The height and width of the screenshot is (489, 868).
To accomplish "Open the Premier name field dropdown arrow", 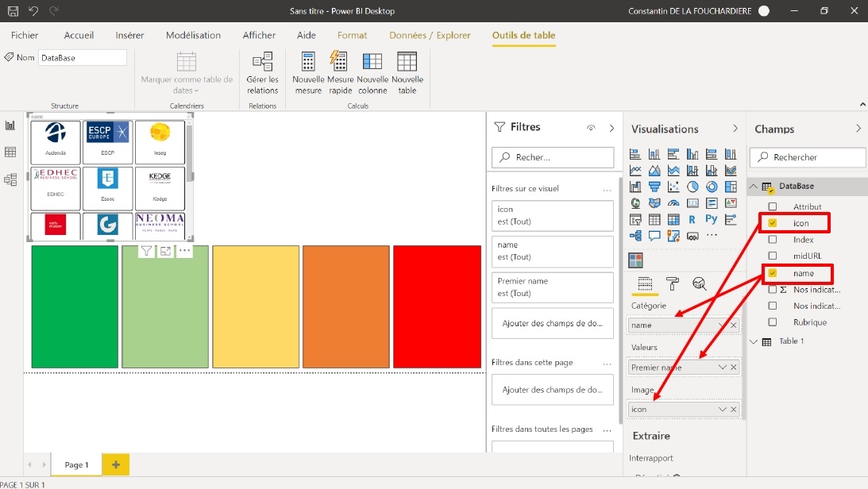I will (723, 368).
